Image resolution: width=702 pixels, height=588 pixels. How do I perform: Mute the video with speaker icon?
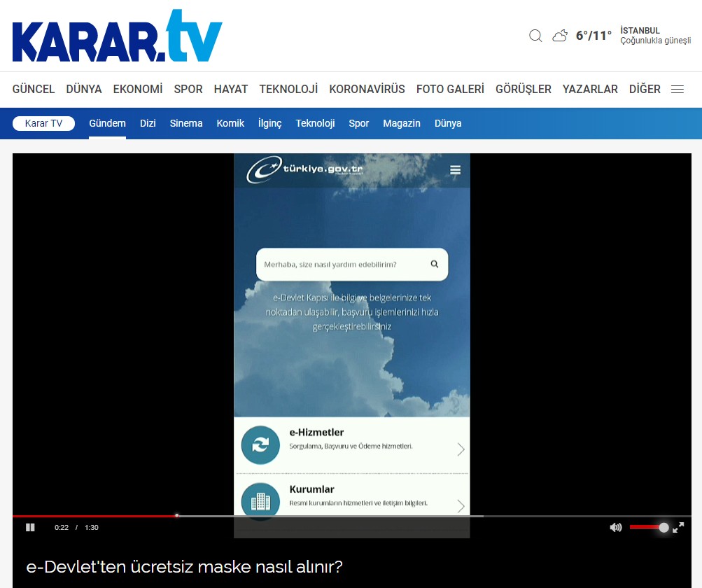coord(616,527)
